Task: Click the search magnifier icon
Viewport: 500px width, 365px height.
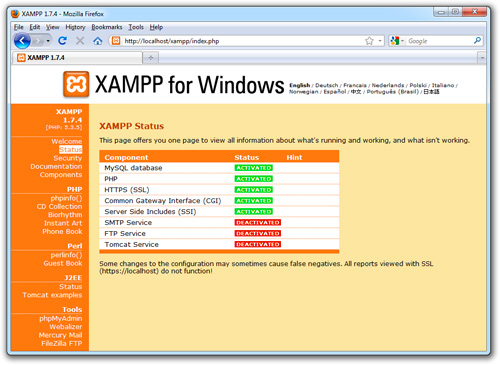Action: pos(477,41)
